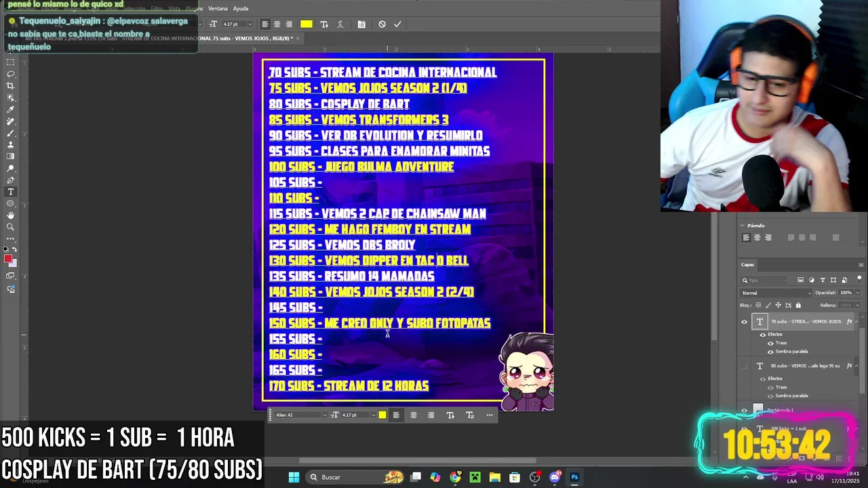This screenshot has width=868, height=488.
Task: Hide the '70 subs - STREA...' text layer
Action: point(744,322)
